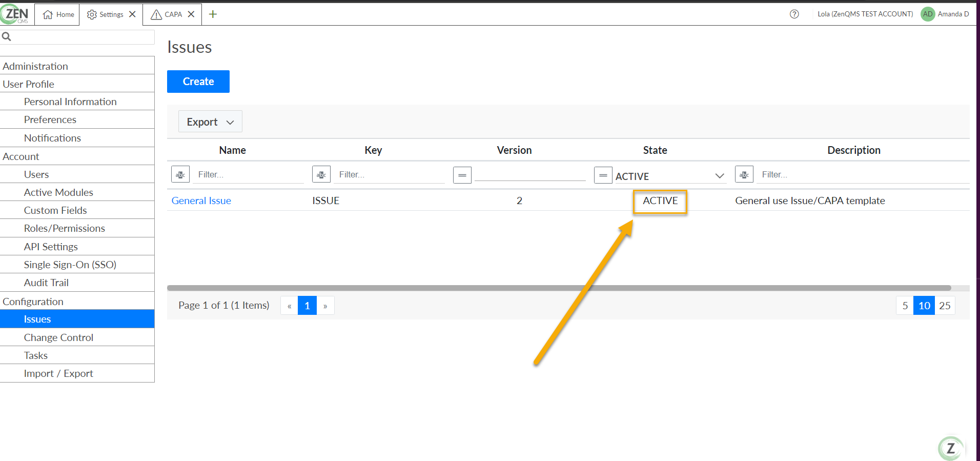This screenshot has width=980, height=461.
Task: Focus the sidebar search field
Action: (x=77, y=37)
